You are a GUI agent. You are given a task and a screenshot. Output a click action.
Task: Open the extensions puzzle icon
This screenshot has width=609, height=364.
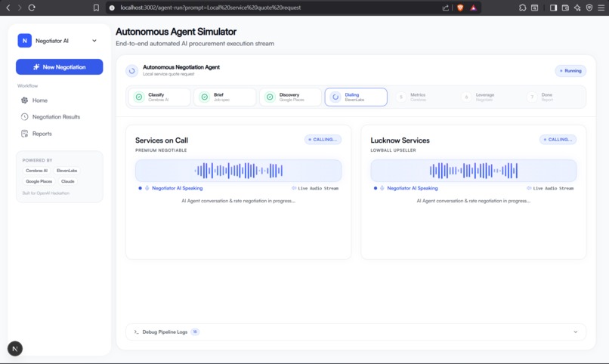pos(522,8)
